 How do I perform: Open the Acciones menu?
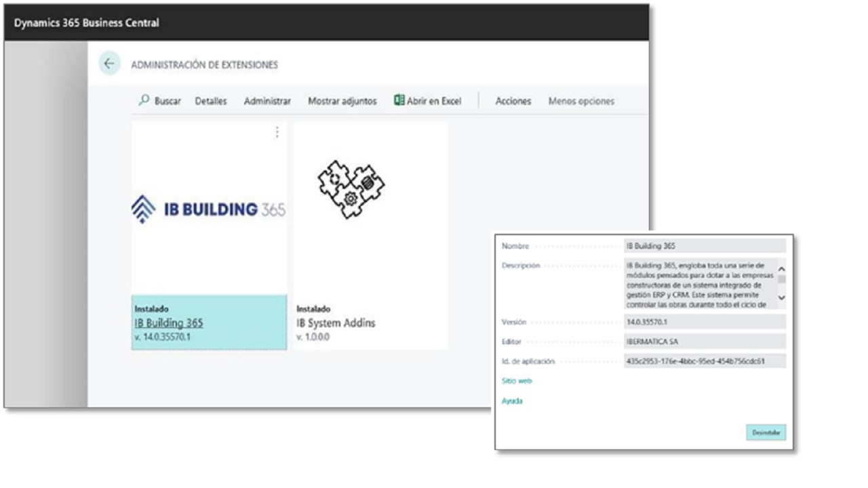pyautogui.click(x=513, y=101)
